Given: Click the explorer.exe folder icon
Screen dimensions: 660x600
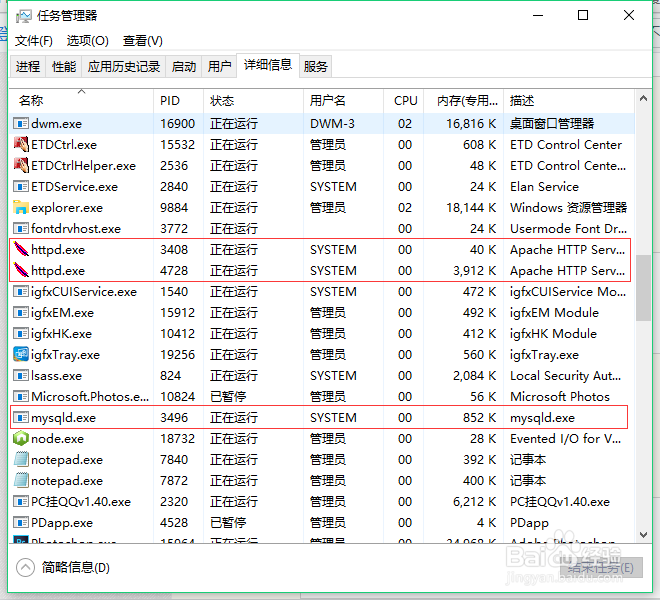Looking at the screenshot, I should point(21,207).
